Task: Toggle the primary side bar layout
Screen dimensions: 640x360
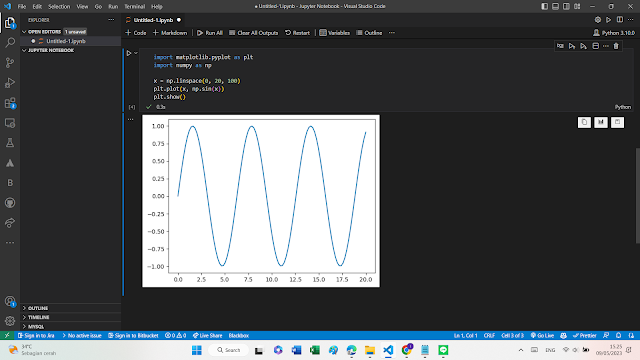Action: [x=544, y=6]
